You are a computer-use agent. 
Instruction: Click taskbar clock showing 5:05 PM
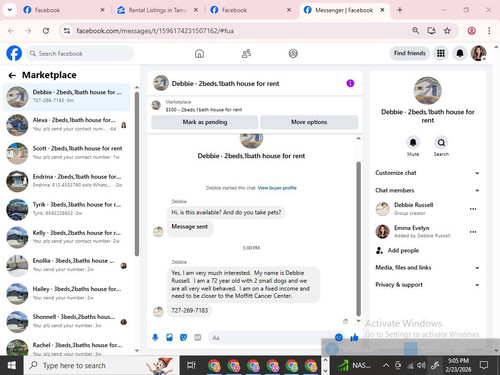(458, 365)
